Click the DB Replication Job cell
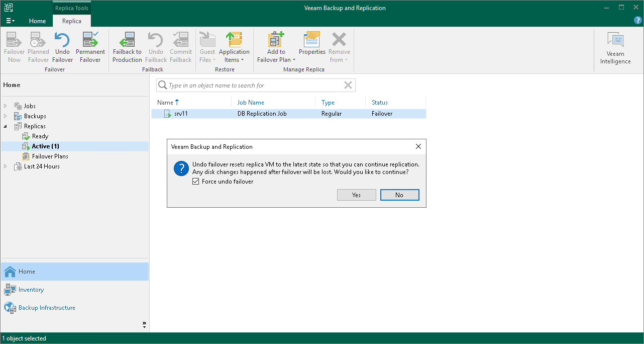 262,114
